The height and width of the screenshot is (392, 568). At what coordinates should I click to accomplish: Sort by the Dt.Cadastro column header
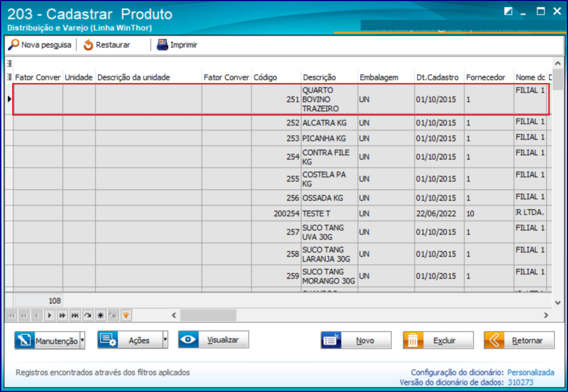[439, 77]
